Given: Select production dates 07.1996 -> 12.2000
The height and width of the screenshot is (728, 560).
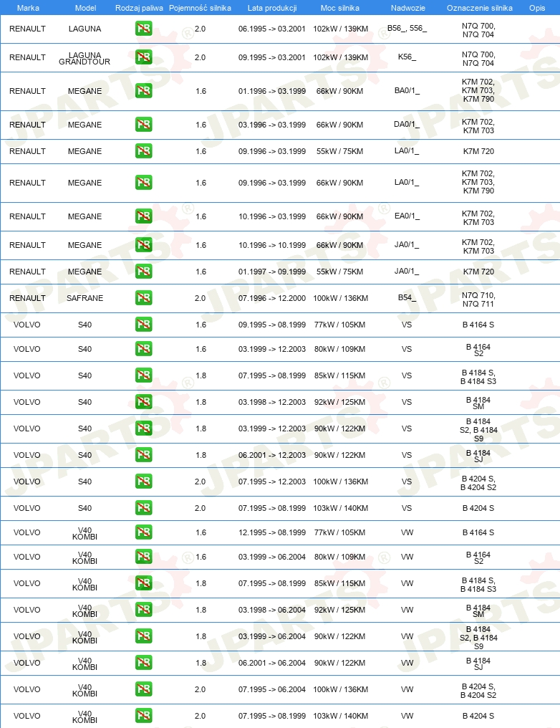Looking at the screenshot, I should (x=272, y=298).
